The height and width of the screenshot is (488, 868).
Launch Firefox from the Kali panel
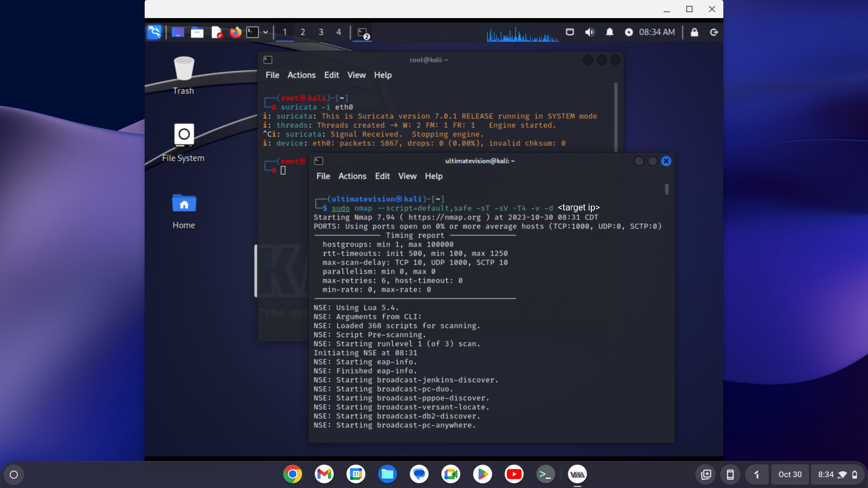(235, 32)
